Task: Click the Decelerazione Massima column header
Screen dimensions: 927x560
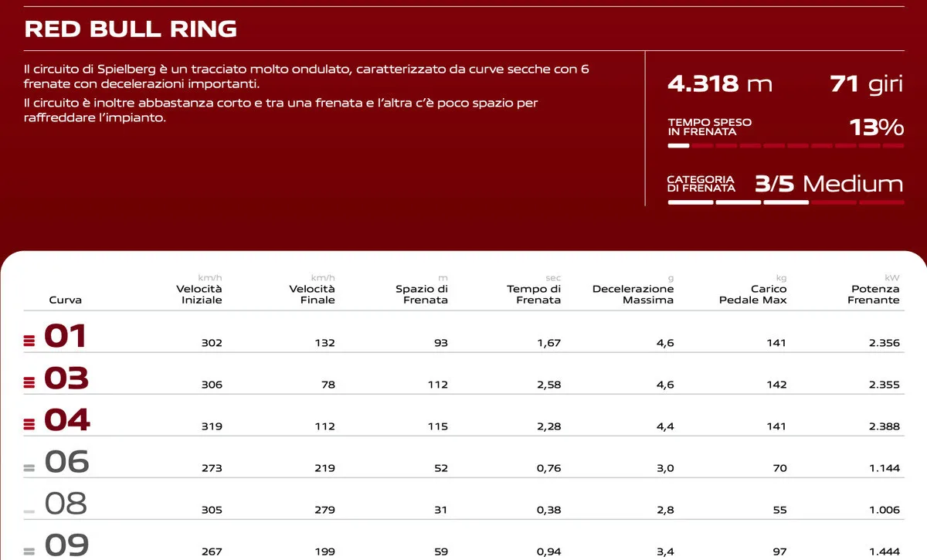Action: [633, 294]
